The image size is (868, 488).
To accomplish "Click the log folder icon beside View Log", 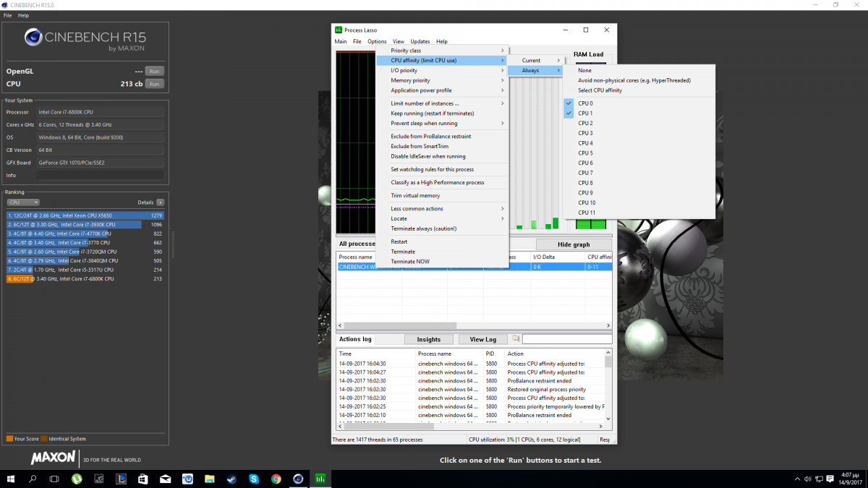I will (x=516, y=338).
